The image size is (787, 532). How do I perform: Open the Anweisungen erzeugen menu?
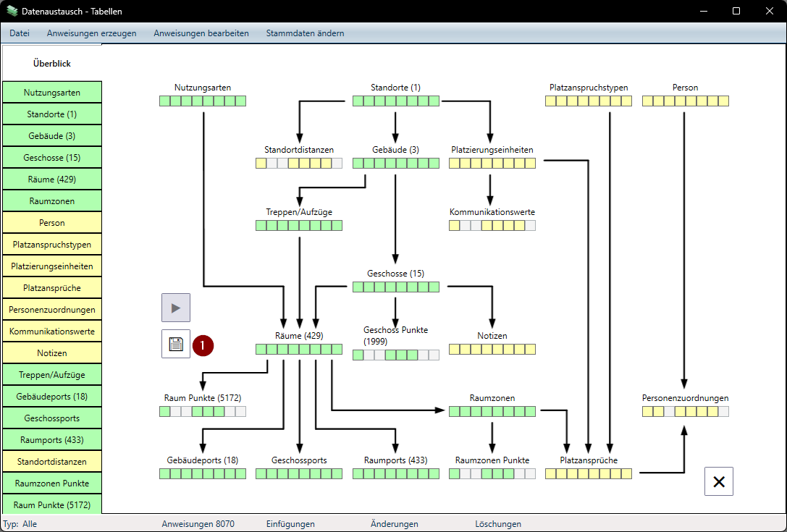(x=91, y=33)
